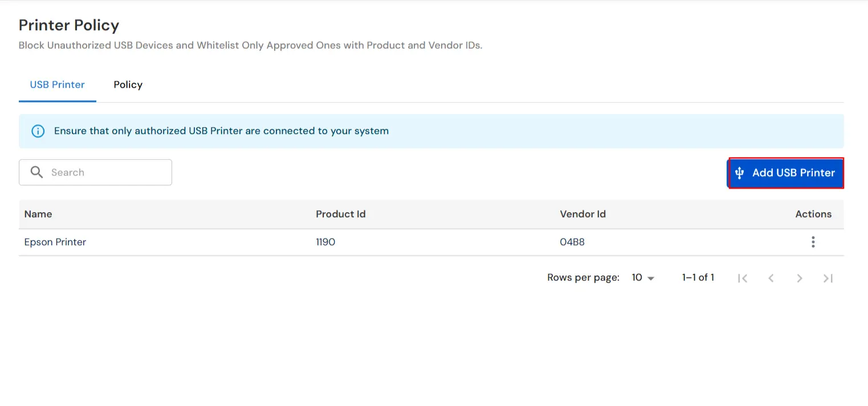This screenshot has height=406, width=868.
Task: Click the Name column header
Action: click(38, 214)
